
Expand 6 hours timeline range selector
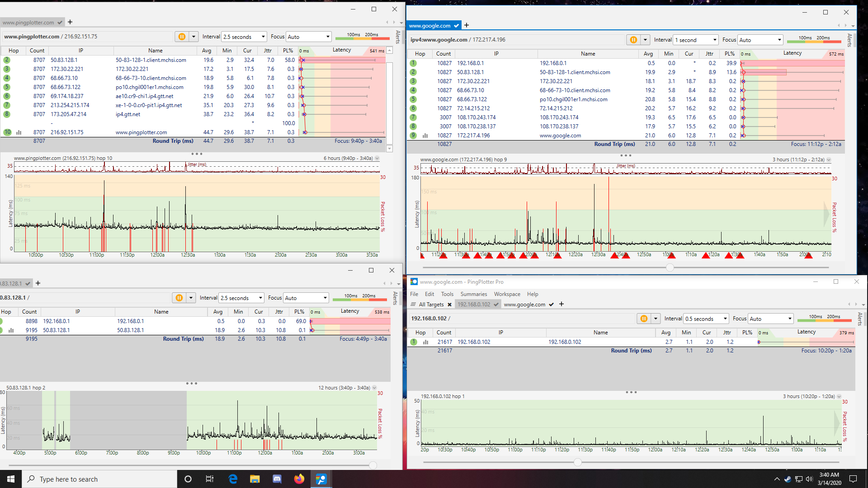click(x=377, y=158)
